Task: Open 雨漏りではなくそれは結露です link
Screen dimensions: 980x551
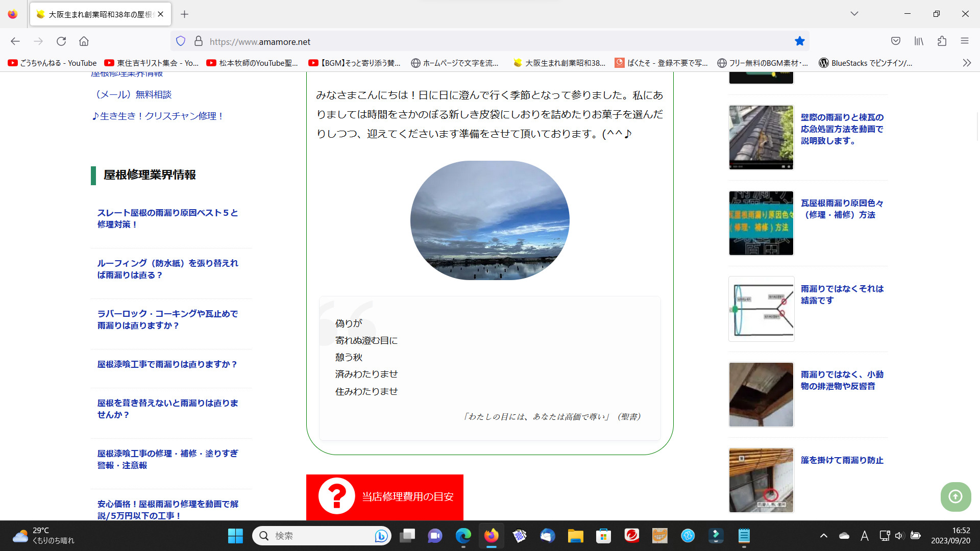Action: [842, 294]
